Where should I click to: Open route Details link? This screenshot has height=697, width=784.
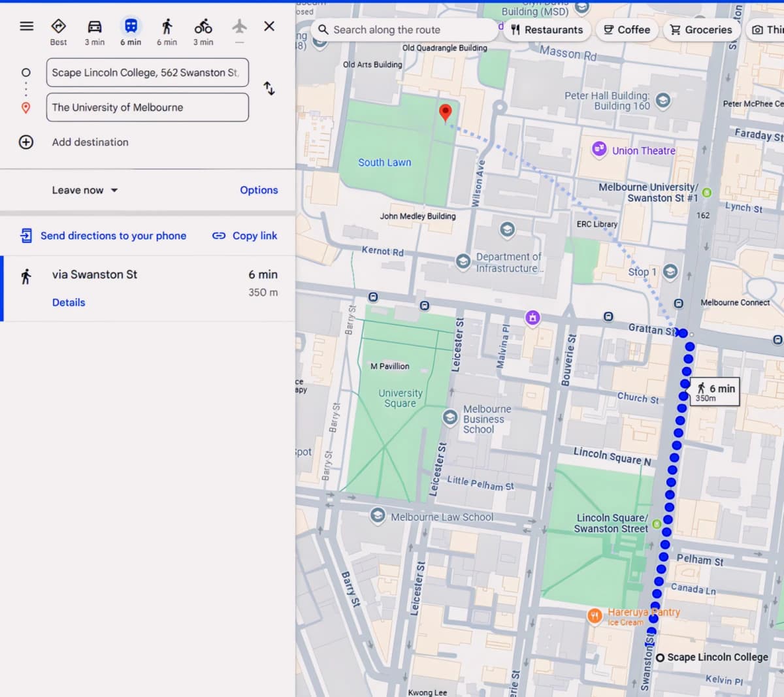tap(69, 302)
